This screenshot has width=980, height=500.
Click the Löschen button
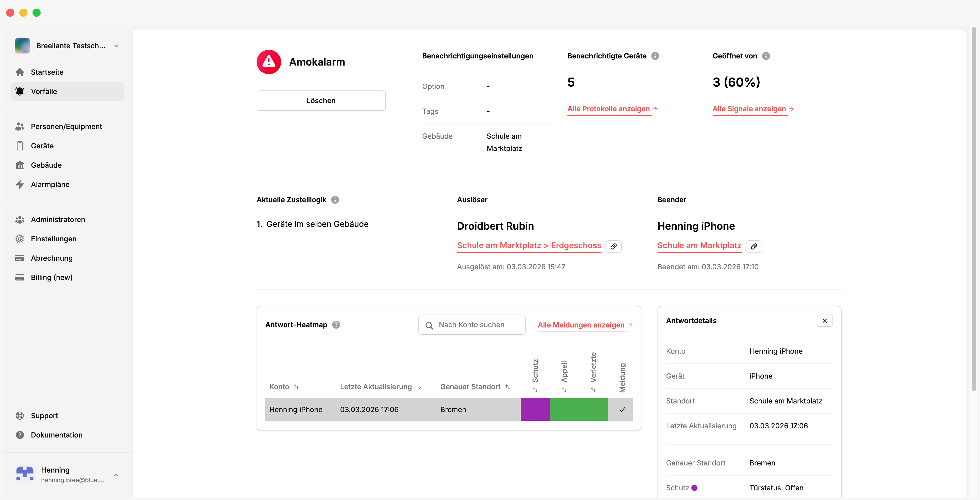click(321, 101)
